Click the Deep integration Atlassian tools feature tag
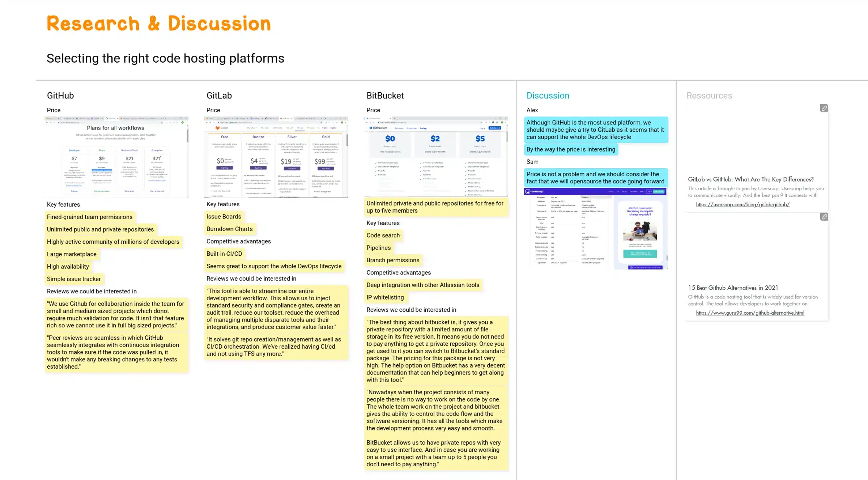The width and height of the screenshot is (868, 480). point(422,284)
